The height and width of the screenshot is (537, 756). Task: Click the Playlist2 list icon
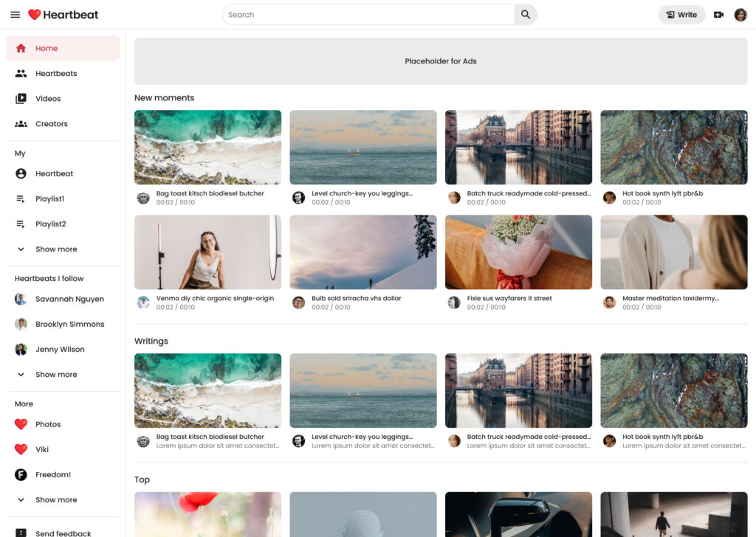(21, 224)
